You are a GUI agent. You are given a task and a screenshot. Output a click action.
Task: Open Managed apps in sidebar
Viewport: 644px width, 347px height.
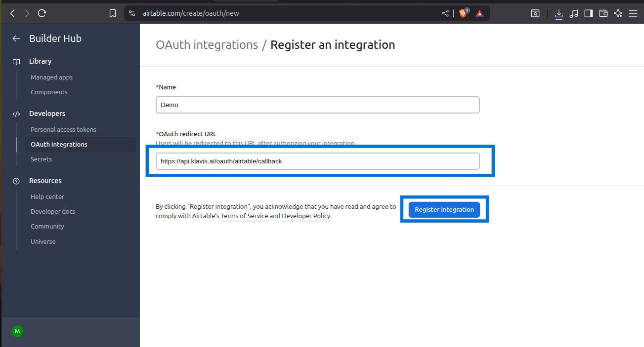pos(51,77)
